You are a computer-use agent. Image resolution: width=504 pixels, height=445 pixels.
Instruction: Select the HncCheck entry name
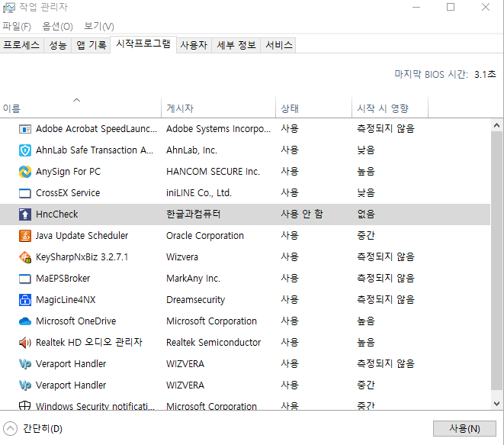[x=57, y=214]
